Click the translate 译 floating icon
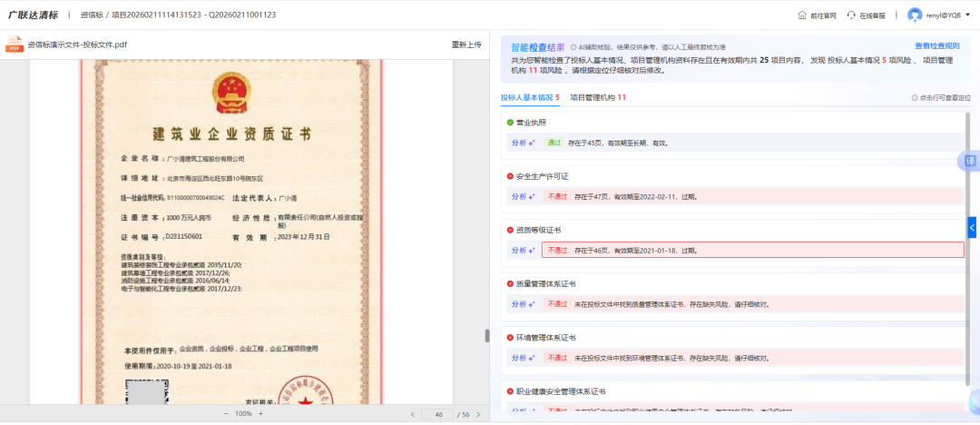Viewport: 980px width, 425px height. 970,161
